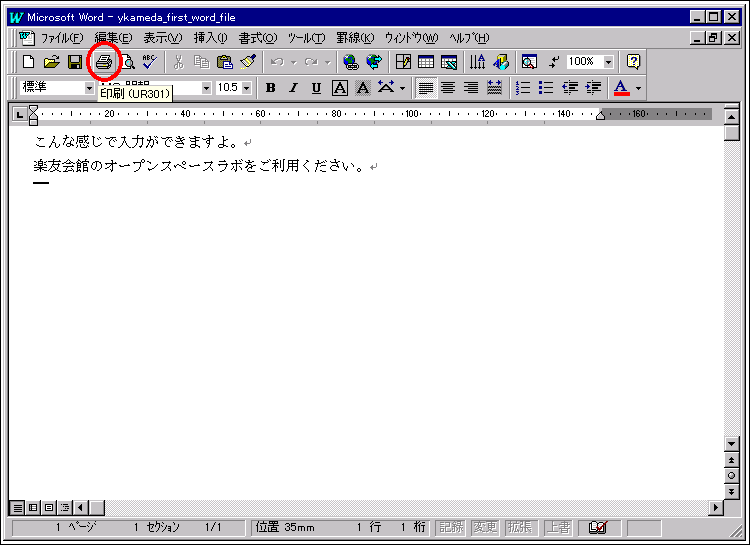Expand the undo history arrow
The height and width of the screenshot is (545, 750).
point(294,62)
